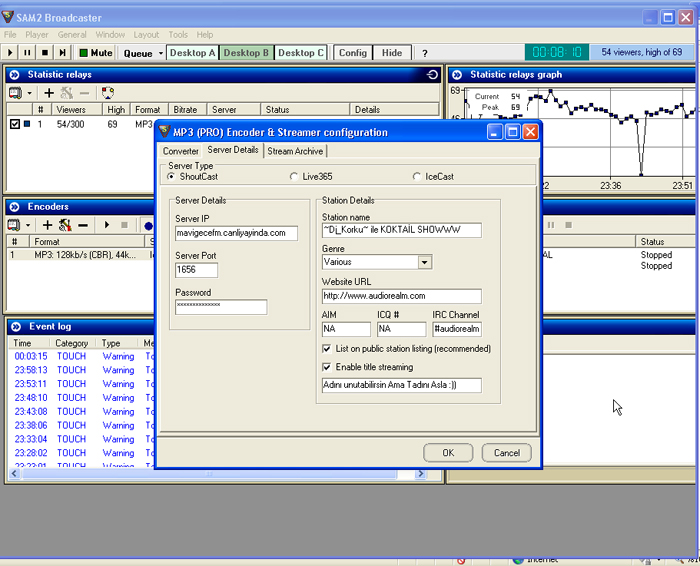Image resolution: width=700 pixels, height=566 pixels.
Task: Click the Viewers column header
Action: pyautogui.click(x=77, y=109)
